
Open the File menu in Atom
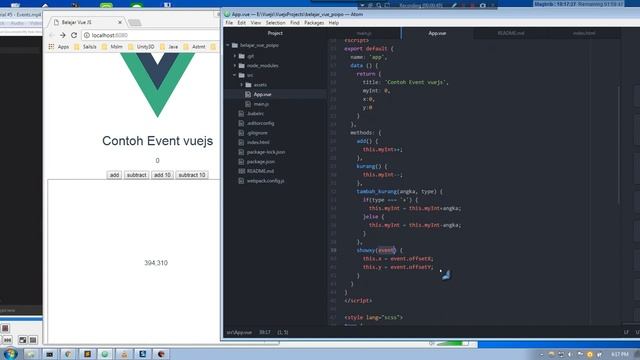(229, 23)
